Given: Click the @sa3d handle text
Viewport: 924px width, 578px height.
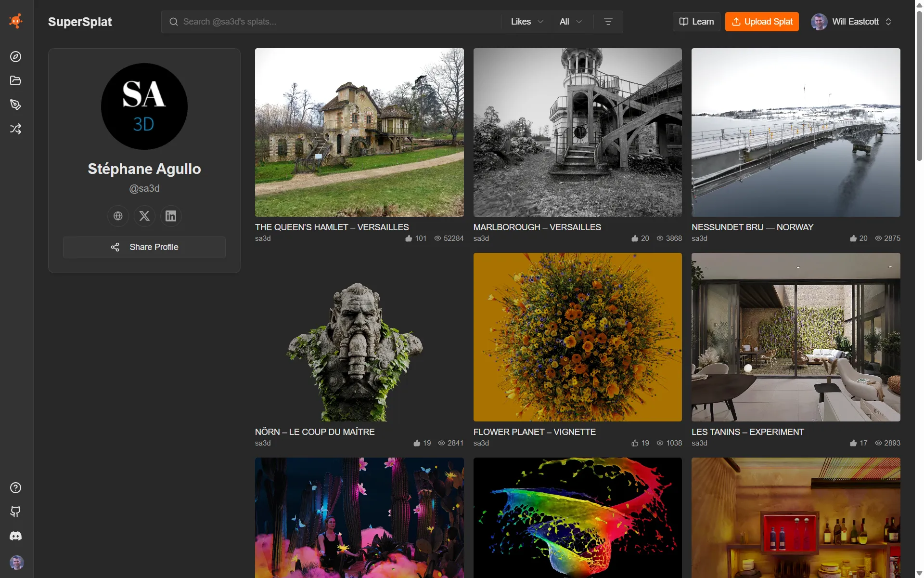Looking at the screenshot, I should [x=144, y=188].
